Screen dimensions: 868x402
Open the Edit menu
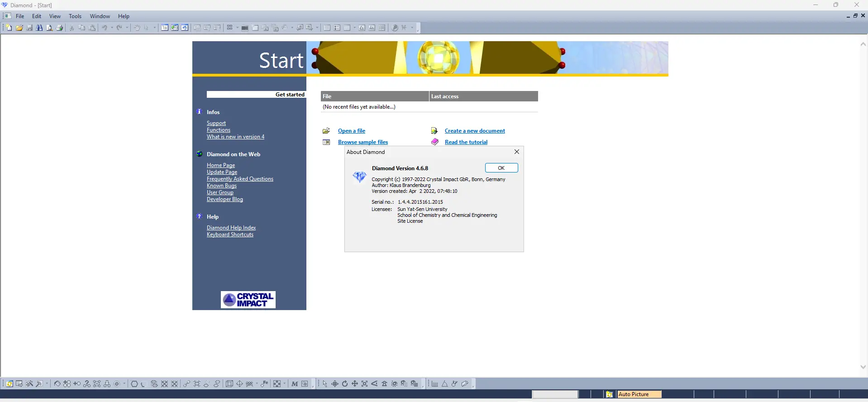tap(37, 16)
